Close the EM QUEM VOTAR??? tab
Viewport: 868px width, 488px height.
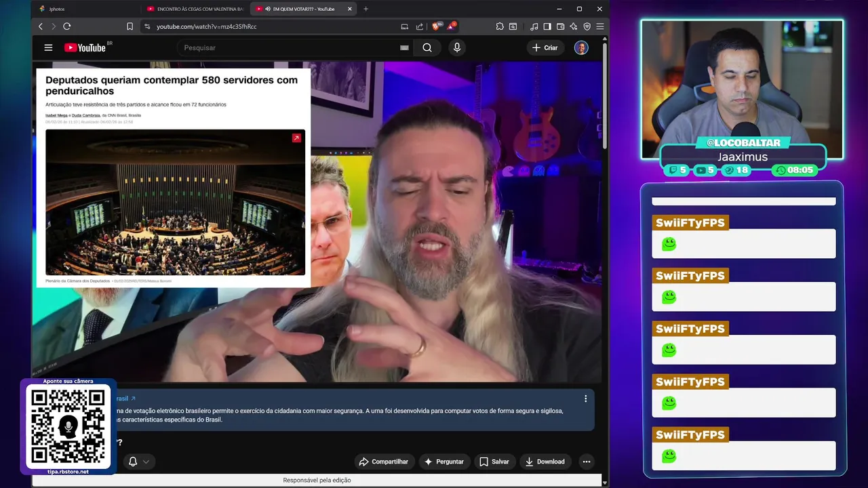coord(350,9)
